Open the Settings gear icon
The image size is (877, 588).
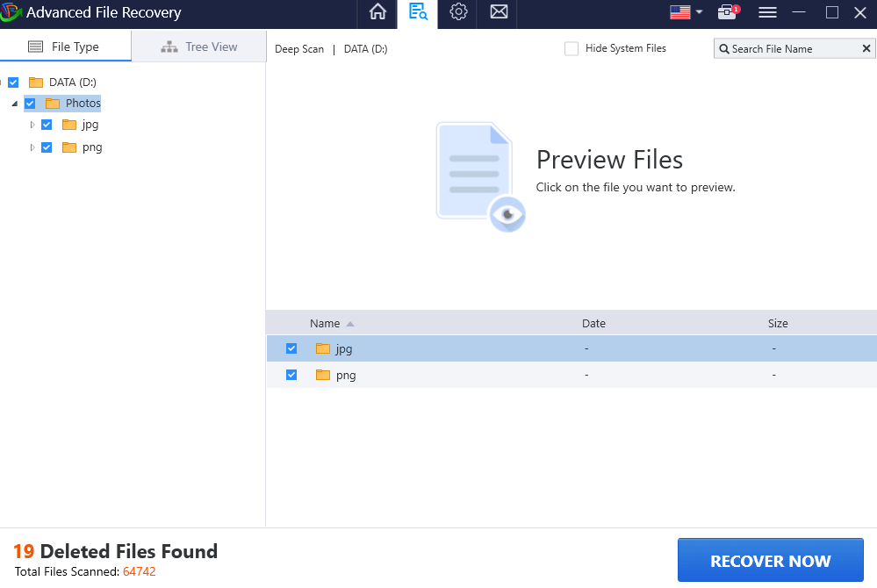[x=458, y=11]
